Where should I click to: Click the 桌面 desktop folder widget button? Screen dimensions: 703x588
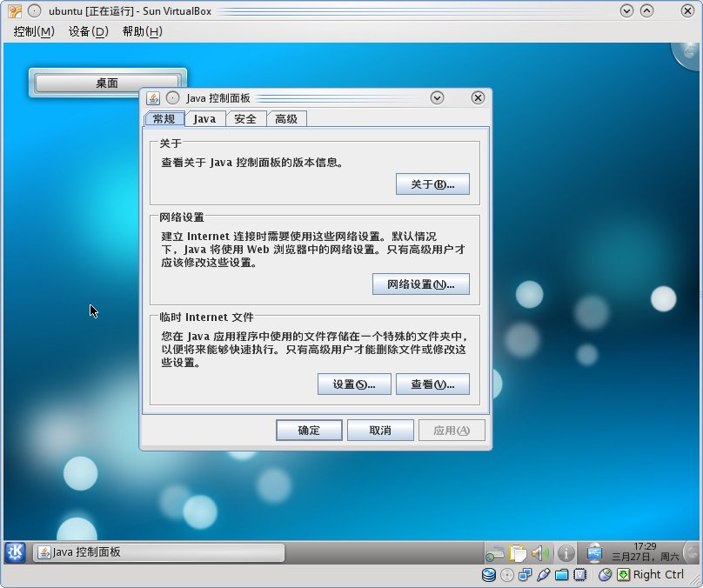pyautogui.click(x=107, y=83)
